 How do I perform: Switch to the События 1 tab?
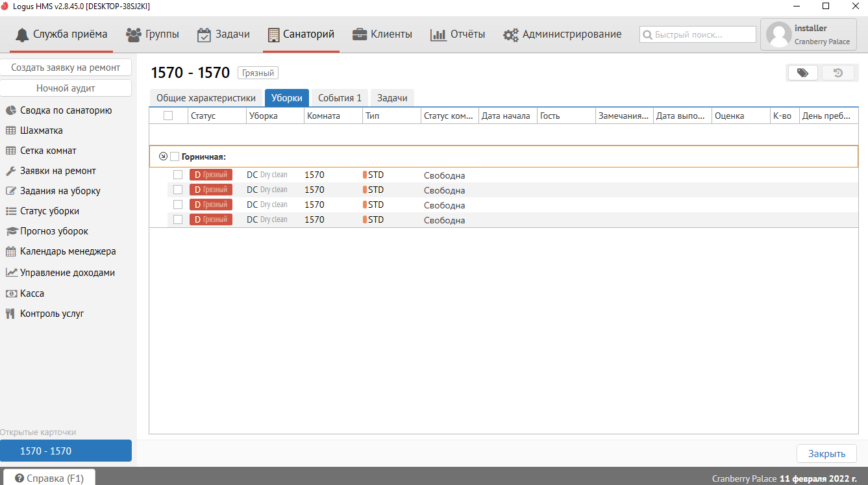coord(340,98)
